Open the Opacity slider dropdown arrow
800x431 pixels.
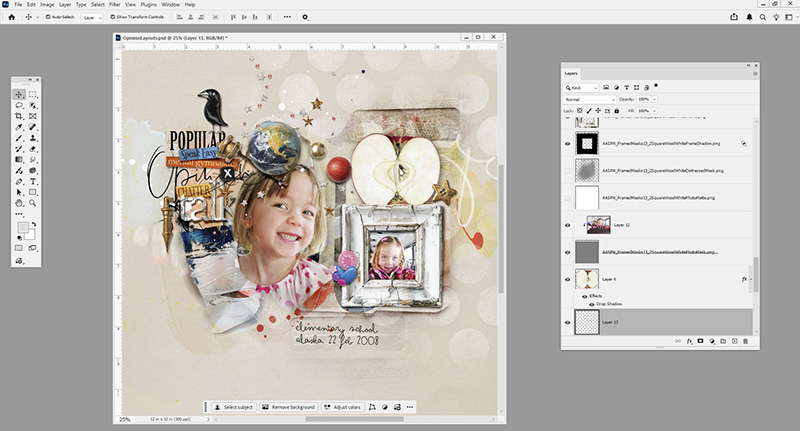click(x=655, y=99)
